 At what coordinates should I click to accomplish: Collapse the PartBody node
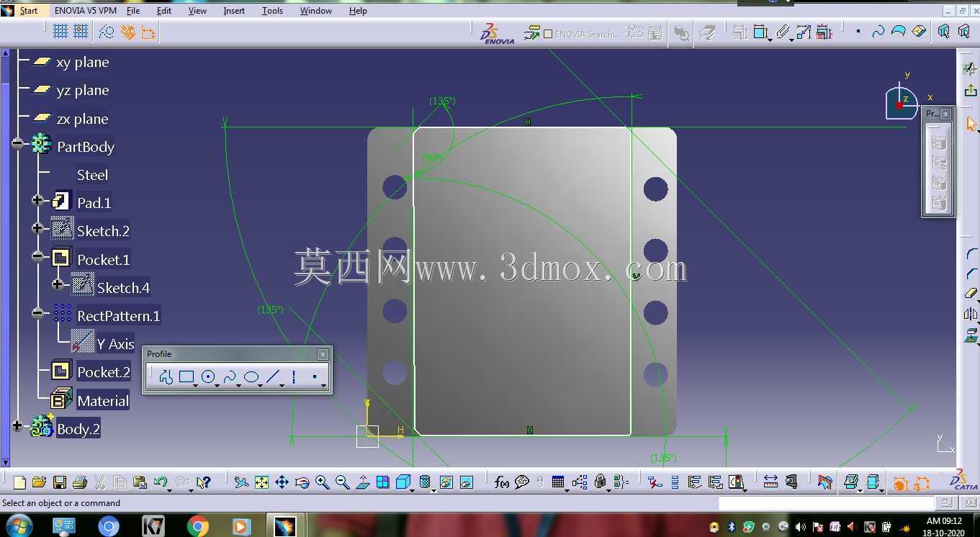pyautogui.click(x=18, y=144)
